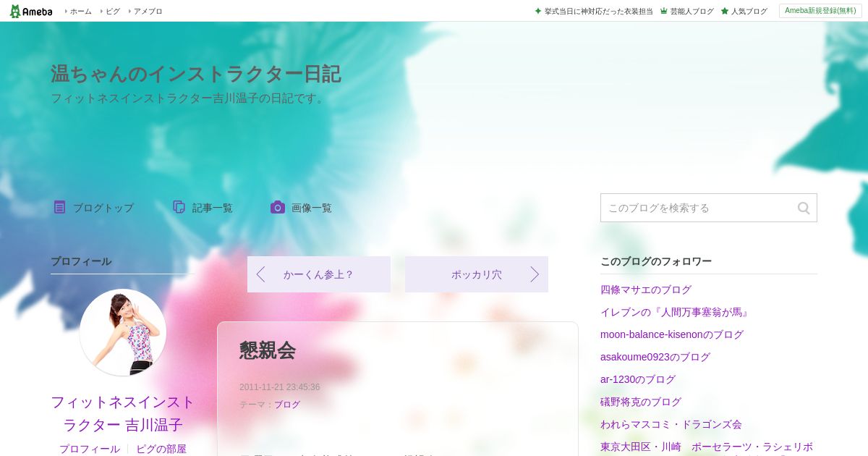Open follower 東京大田区・川崎 ポーセラーツ link
The height and width of the screenshot is (456, 868).
coord(707,447)
